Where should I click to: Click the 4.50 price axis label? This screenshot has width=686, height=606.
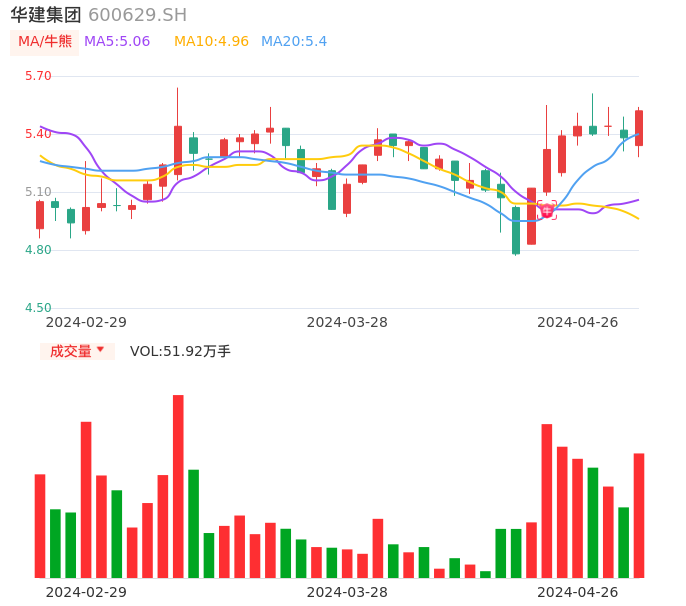(x=37, y=308)
